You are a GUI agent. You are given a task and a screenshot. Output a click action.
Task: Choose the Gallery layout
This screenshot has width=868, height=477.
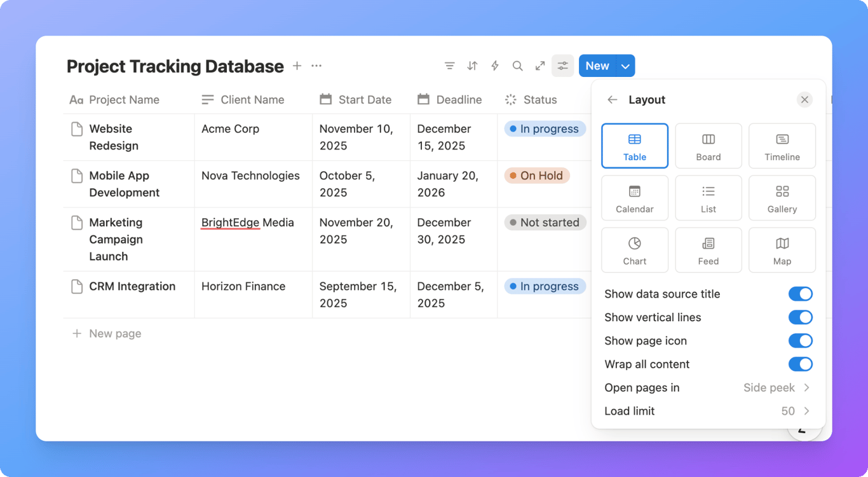pos(782,197)
